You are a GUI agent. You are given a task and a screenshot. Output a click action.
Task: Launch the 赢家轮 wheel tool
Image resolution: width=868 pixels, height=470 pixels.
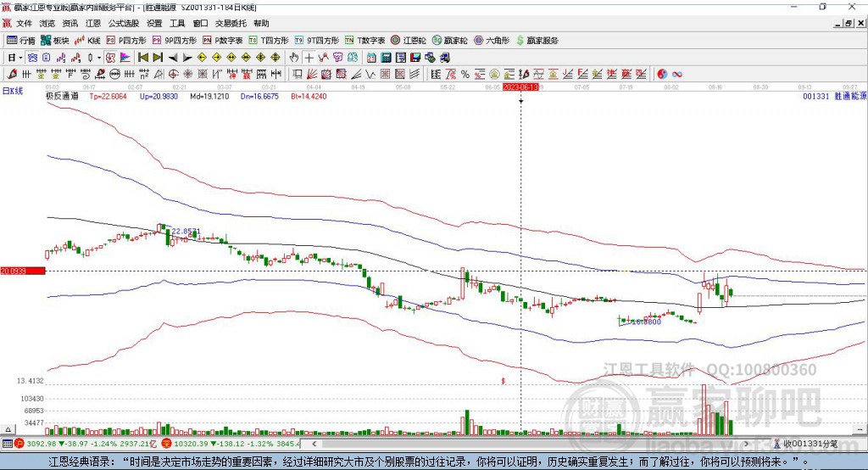[x=449, y=41]
